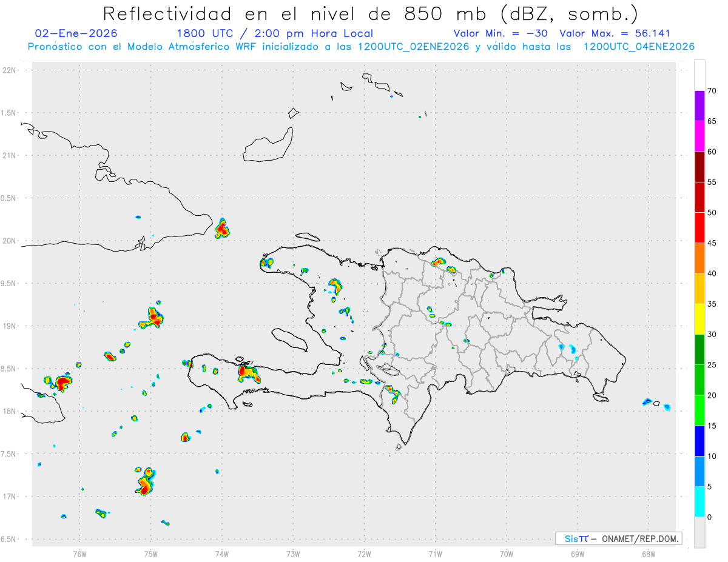Viewport: 728px width, 562px height.
Task: Select the cyan 0–5 dBZ colorbar segment
Action: (699, 502)
